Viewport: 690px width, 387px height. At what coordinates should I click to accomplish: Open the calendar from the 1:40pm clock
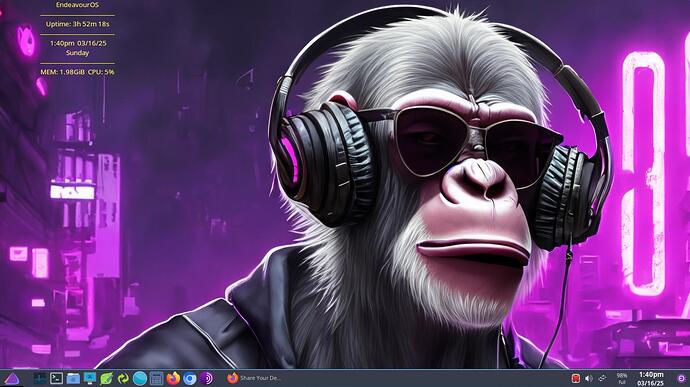point(651,379)
